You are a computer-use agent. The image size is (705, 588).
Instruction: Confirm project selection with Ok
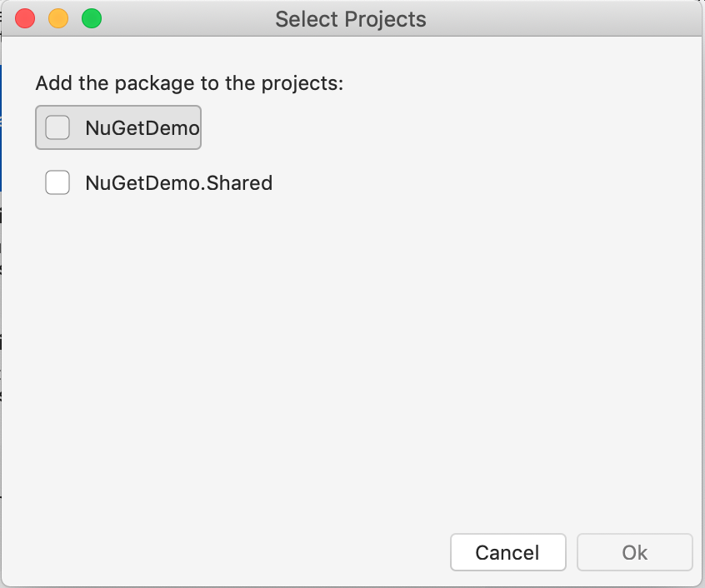(634, 552)
